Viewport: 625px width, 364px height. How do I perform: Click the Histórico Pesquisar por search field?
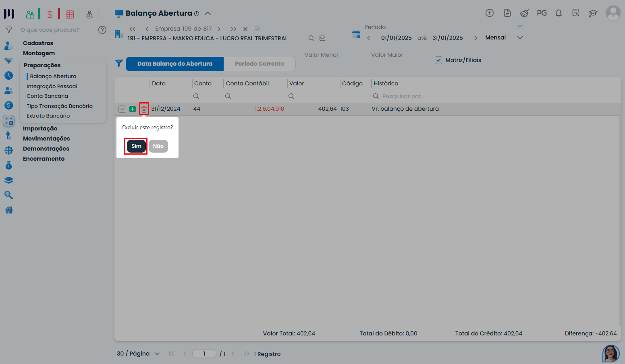403,97
